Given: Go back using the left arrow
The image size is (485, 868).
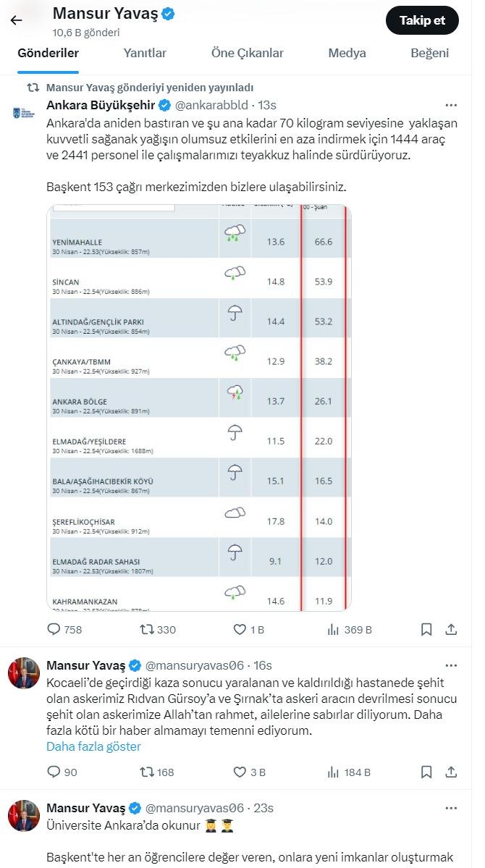Looking at the screenshot, I should 16,21.
